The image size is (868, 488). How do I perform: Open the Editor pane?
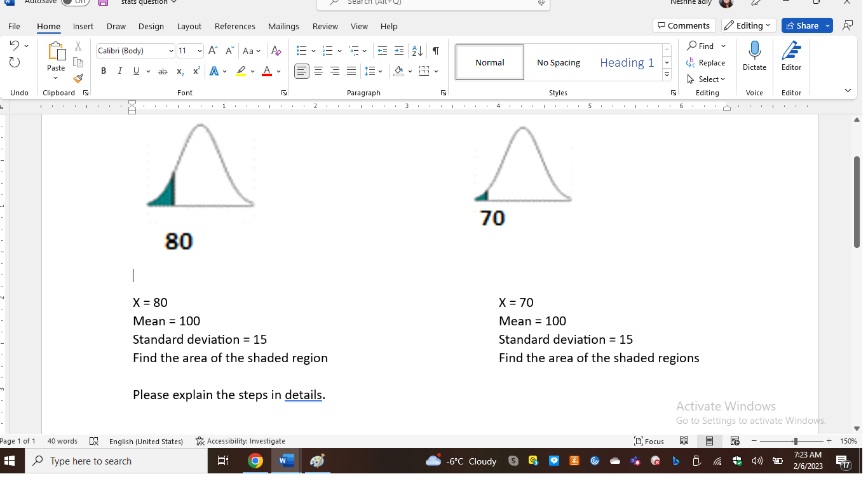[791, 57]
